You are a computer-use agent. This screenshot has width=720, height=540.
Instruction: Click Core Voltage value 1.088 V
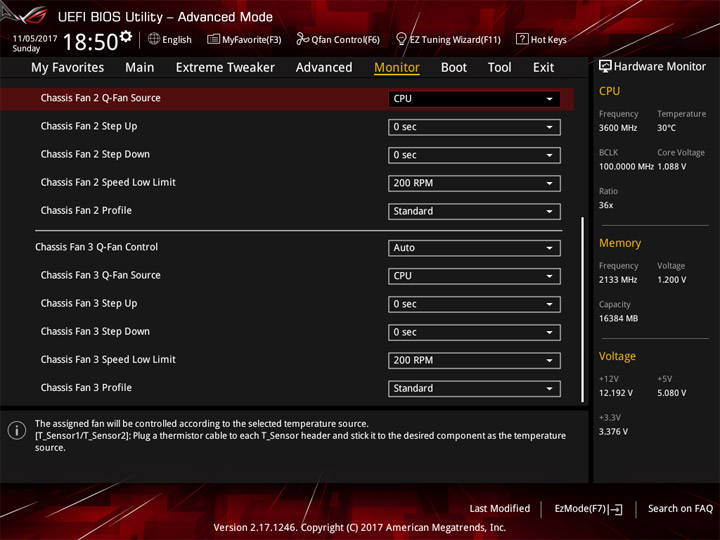pos(672,167)
